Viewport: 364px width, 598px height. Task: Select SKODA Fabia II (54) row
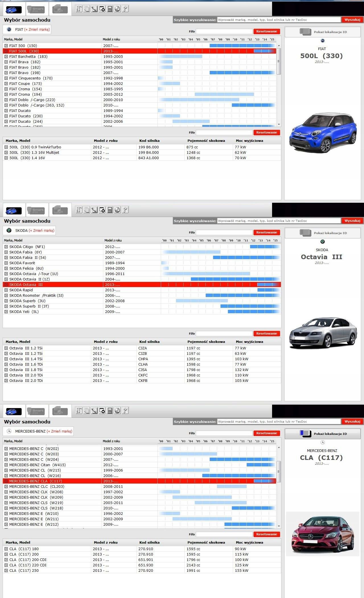pyautogui.click(x=142, y=257)
